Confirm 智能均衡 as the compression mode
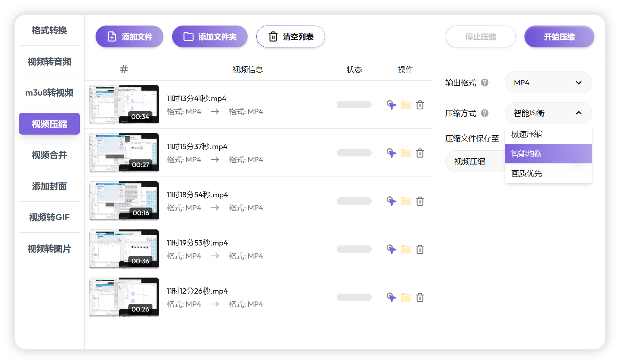This screenshot has width=620, height=364. click(526, 154)
